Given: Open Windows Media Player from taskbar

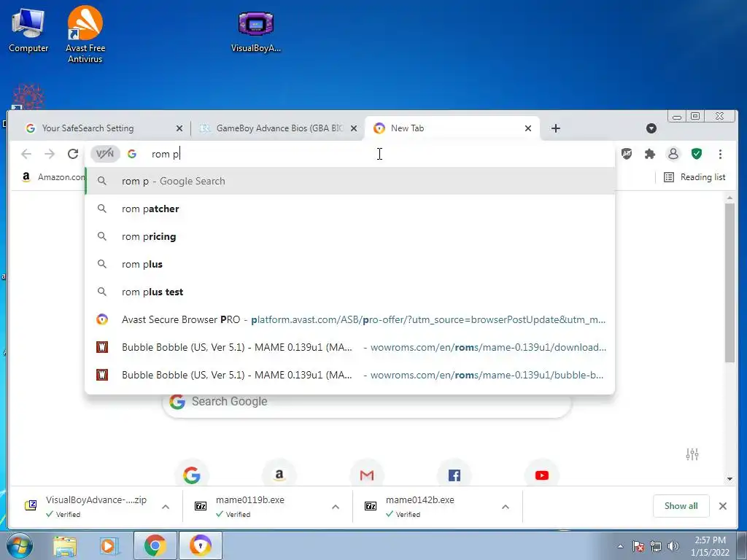Looking at the screenshot, I should point(109,545).
